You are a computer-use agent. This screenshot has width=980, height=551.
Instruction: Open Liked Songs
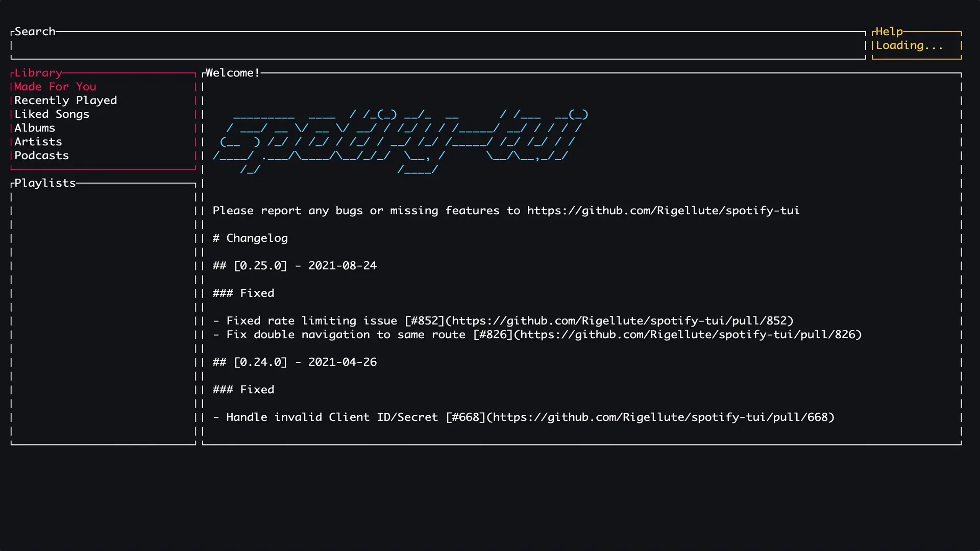tap(52, 114)
